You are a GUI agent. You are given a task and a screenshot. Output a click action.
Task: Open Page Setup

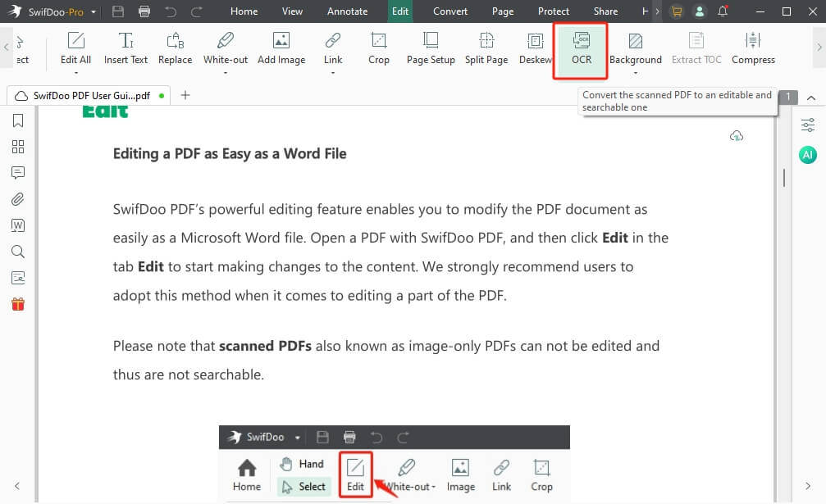click(431, 48)
